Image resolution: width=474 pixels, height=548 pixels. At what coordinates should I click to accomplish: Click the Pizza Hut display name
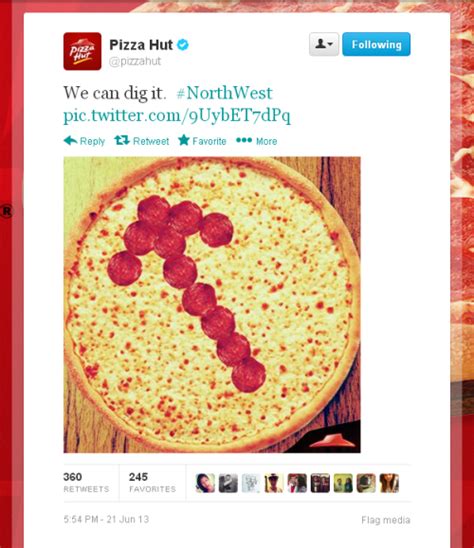[x=141, y=45]
